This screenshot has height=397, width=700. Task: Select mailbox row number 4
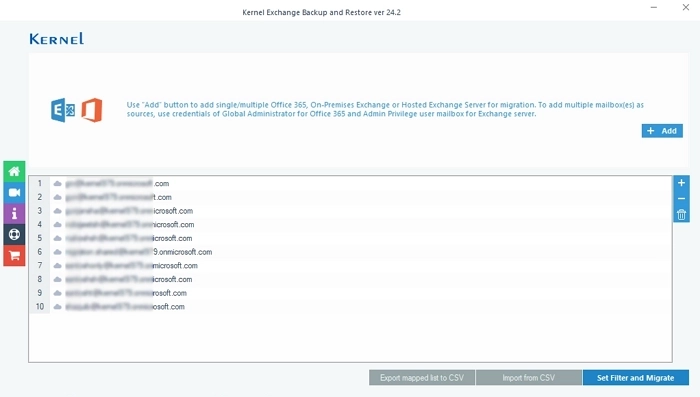coord(350,225)
